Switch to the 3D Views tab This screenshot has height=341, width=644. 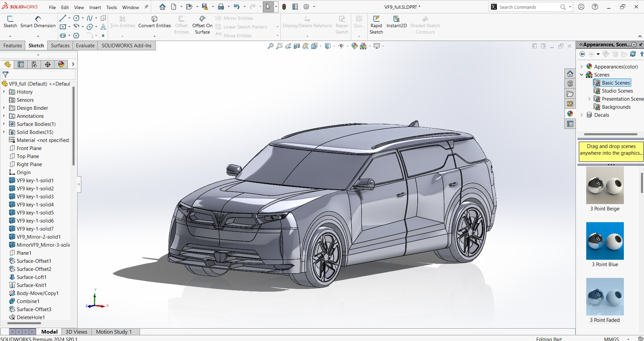point(76,332)
